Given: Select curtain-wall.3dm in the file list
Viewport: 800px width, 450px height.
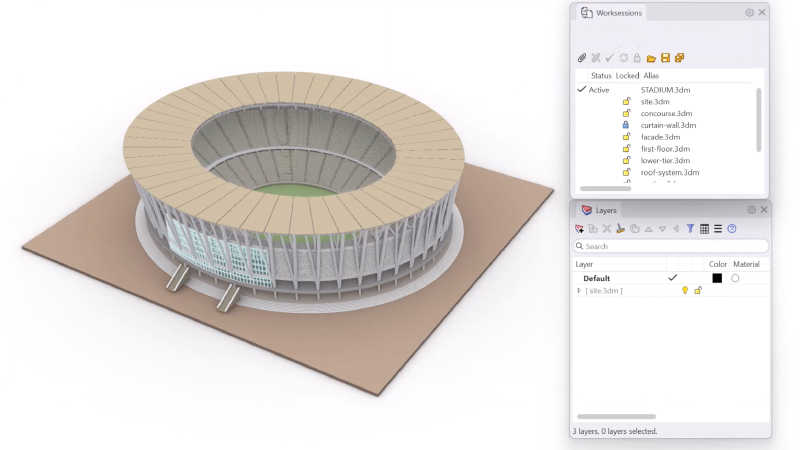Looking at the screenshot, I should click(668, 125).
